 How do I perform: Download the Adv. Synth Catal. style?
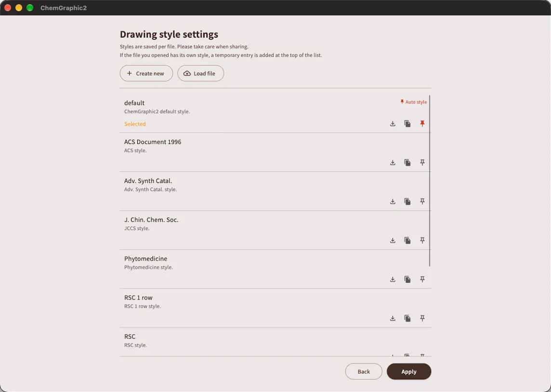tap(393, 202)
